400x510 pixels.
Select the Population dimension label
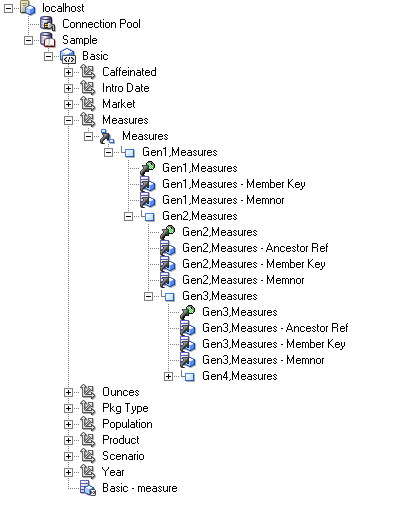coord(127,424)
